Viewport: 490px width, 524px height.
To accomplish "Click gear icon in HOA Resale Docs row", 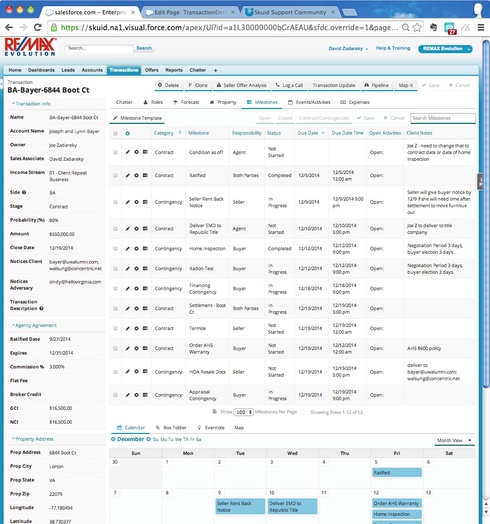I will click(x=136, y=372).
